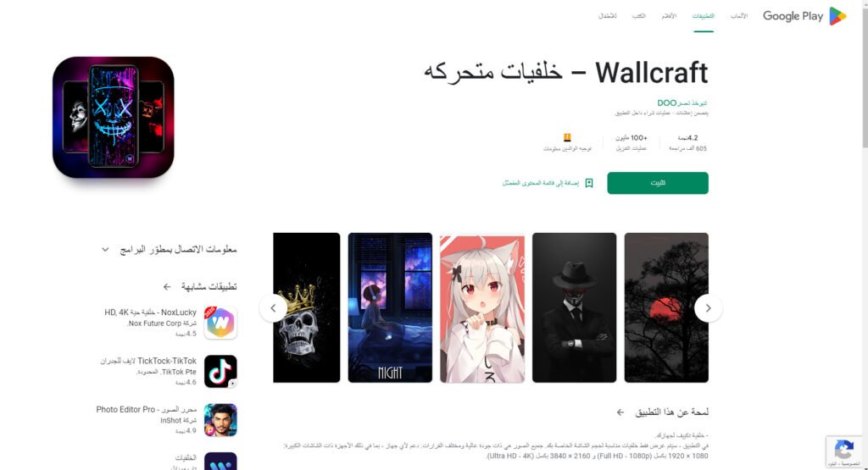Click the green Install button
The image size is (868, 470).
coord(658,183)
